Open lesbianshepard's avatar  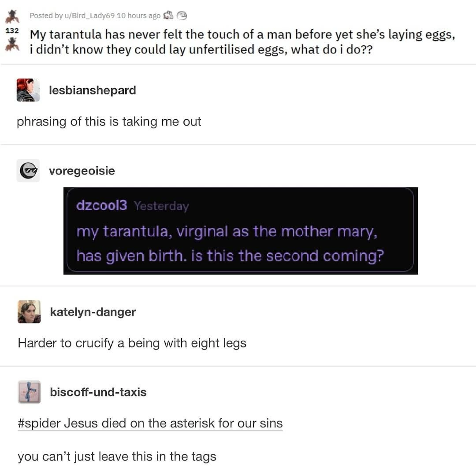tap(28, 90)
